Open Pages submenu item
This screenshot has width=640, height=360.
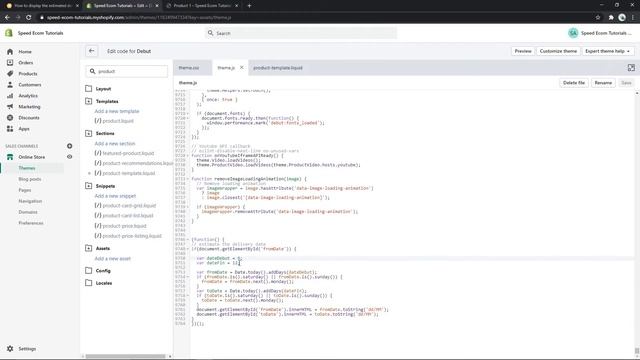24,190
